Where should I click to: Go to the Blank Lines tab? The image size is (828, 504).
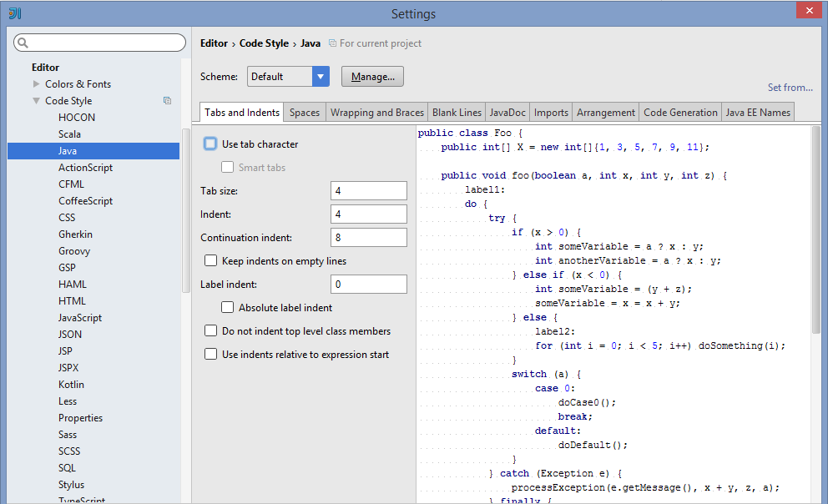[x=457, y=113]
